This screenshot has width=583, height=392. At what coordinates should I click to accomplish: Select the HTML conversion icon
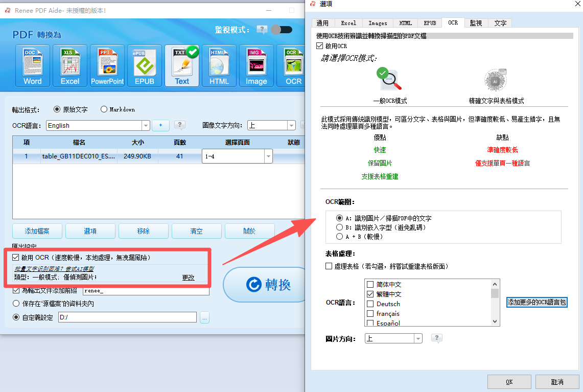click(219, 65)
